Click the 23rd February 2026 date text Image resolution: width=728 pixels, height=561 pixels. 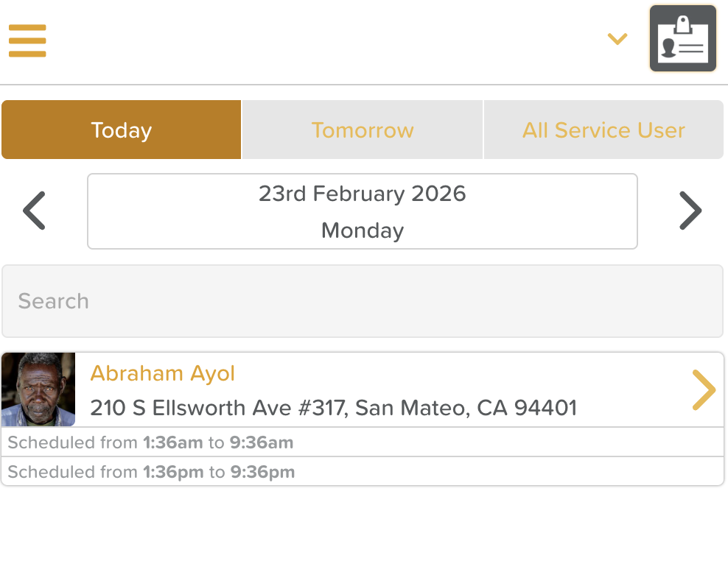[363, 194]
